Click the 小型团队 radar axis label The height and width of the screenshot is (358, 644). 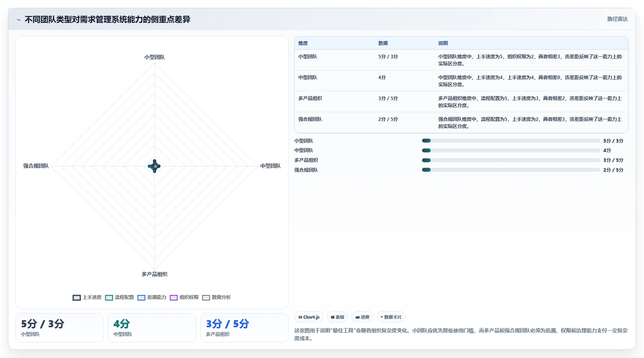155,57
